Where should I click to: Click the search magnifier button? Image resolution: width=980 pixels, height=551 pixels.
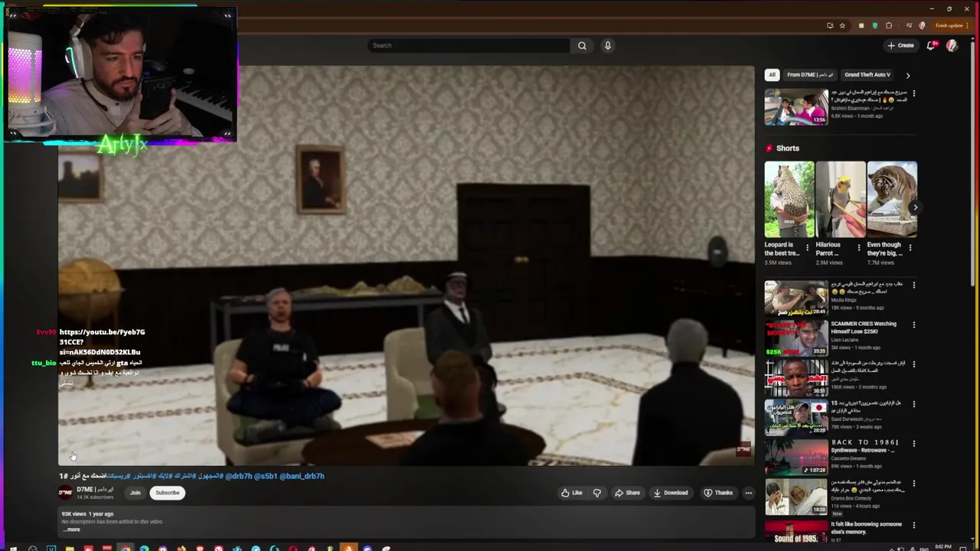click(582, 45)
